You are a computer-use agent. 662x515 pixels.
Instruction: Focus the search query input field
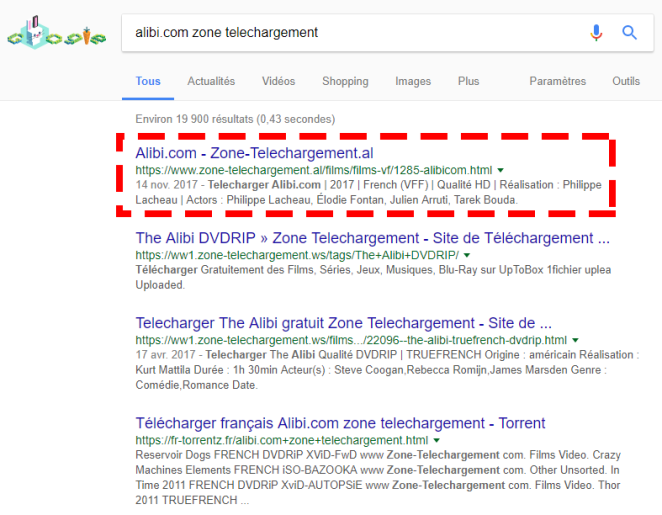pos(350,33)
